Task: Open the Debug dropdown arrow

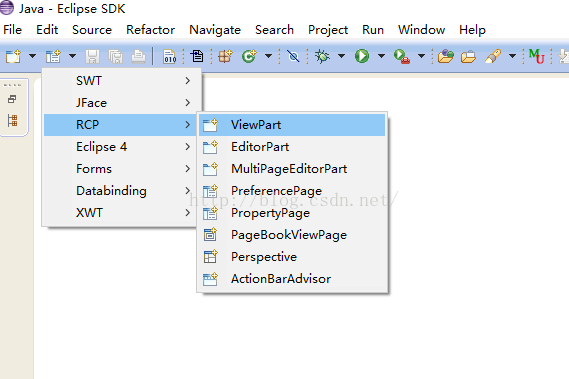Action: coord(341,56)
